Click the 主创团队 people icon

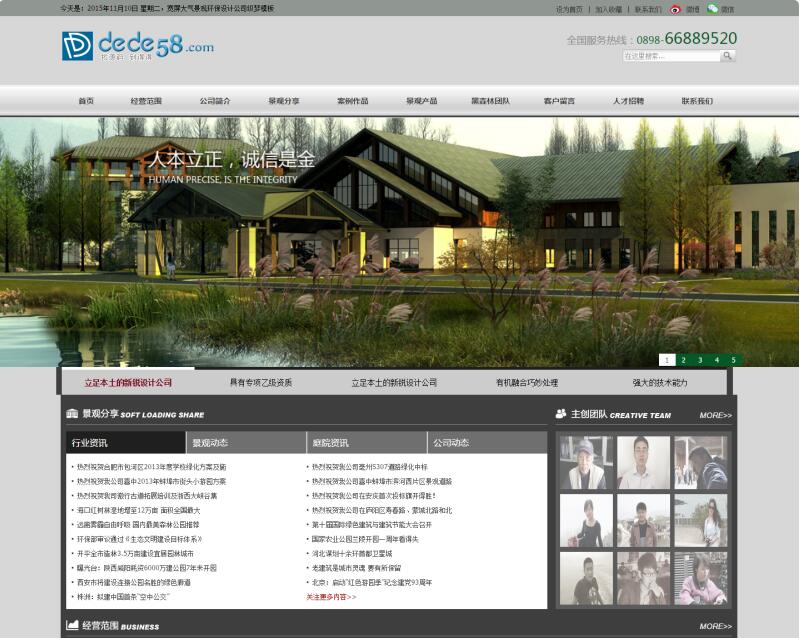tap(561, 414)
